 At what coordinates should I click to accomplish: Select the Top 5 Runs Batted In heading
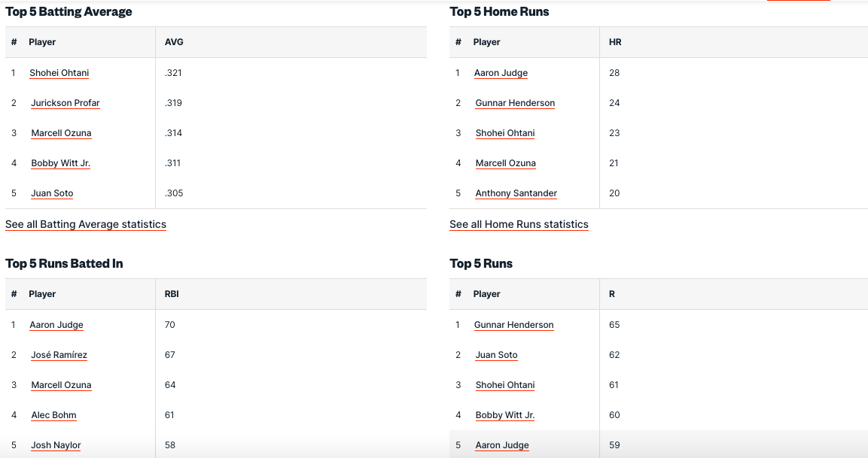(64, 264)
